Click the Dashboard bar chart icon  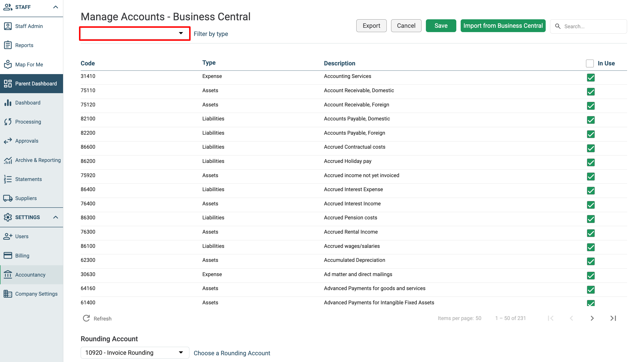8,103
